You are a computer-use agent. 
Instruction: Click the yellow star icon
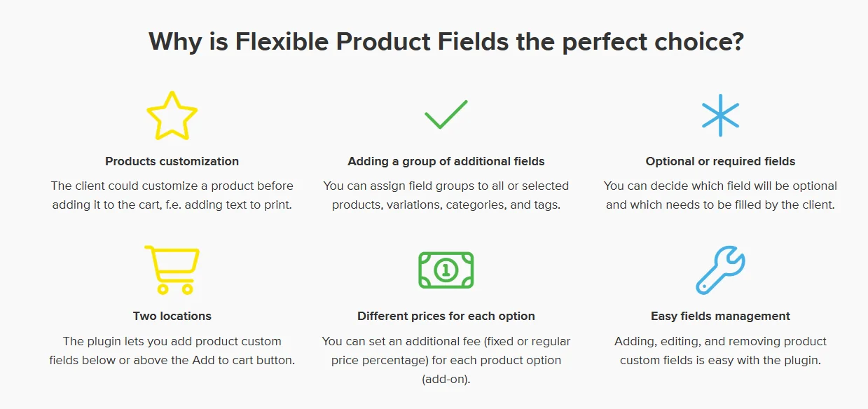click(x=172, y=116)
